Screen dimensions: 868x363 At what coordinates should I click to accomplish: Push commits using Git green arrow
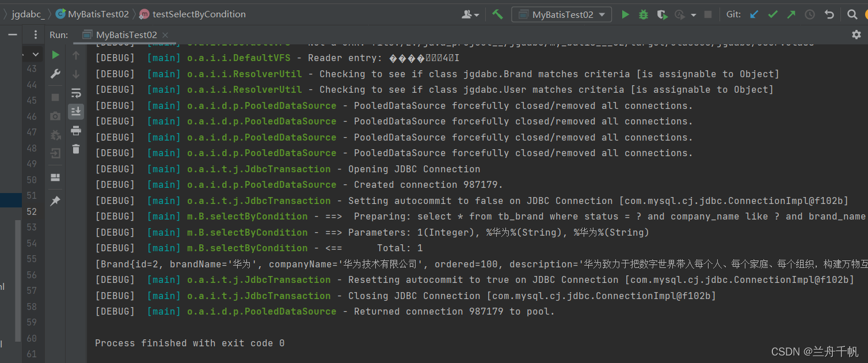[x=791, y=14]
